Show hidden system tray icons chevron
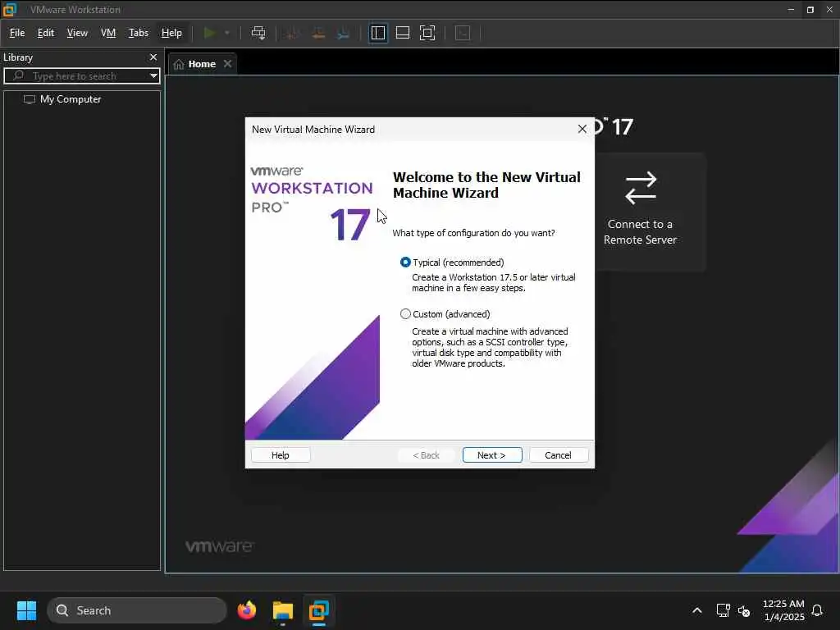Viewport: 840px width, 630px height. [697, 610]
